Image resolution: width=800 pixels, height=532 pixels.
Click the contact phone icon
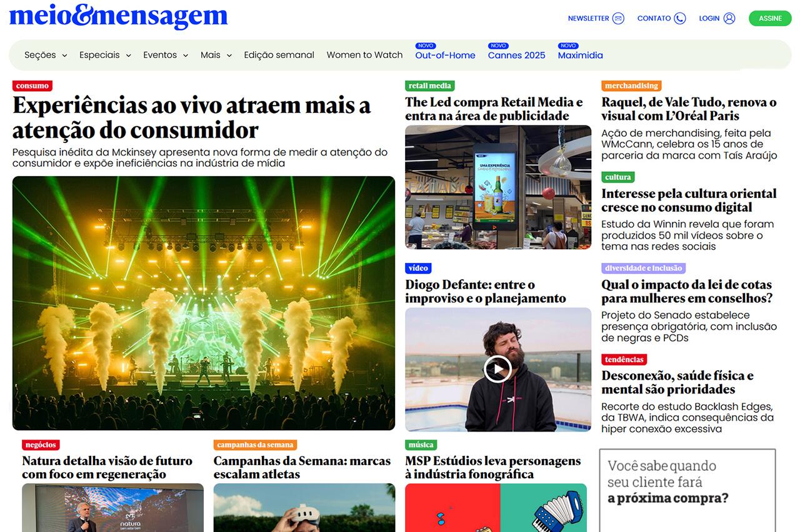tap(680, 18)
